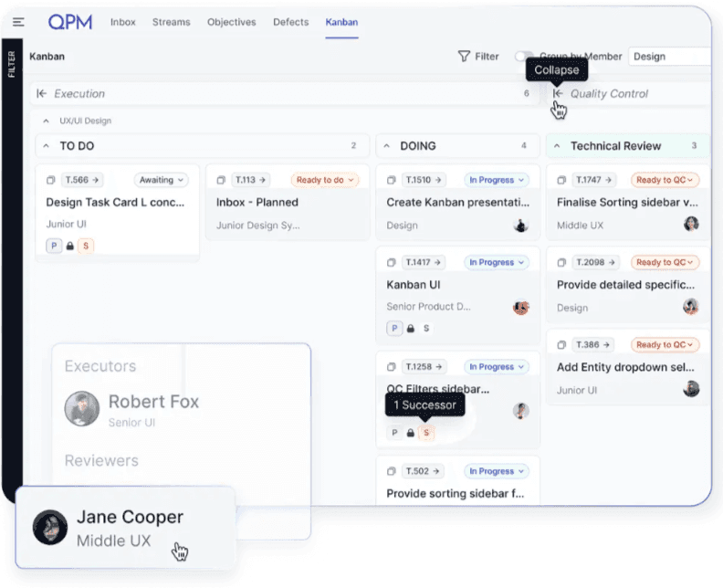Open the vertical FILTER side panel
The height and width of the screenshot is (588, 723).
12,64
